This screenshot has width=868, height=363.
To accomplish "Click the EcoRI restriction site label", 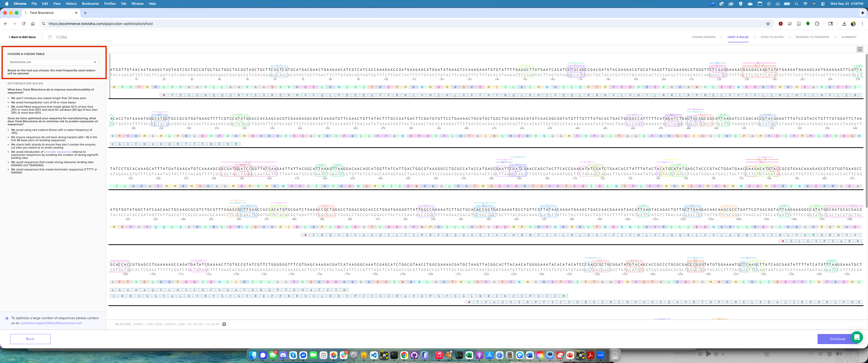I will coord(504,160).
